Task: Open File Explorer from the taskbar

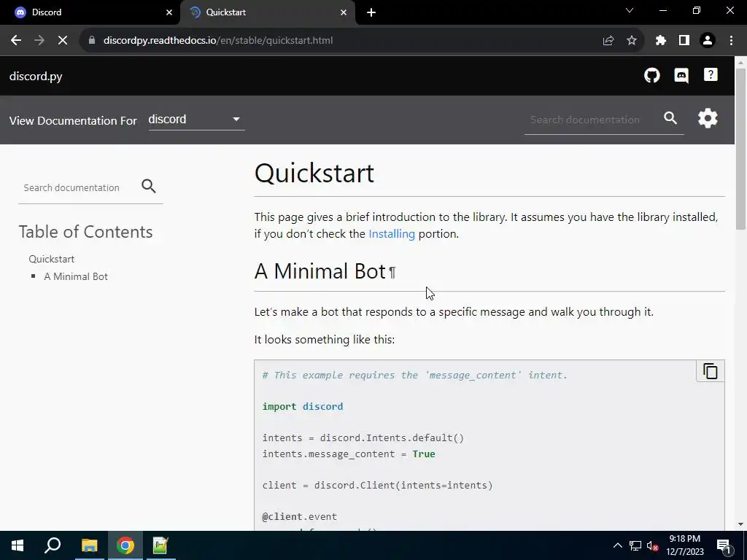Action: click(x=89, y=545)
